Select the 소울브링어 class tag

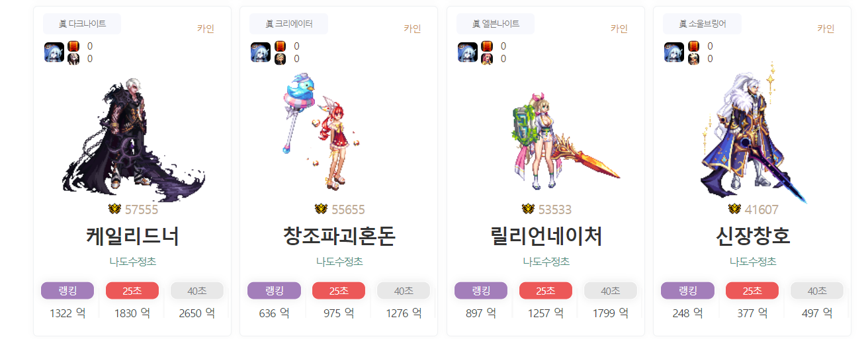(x=702, y=24)
